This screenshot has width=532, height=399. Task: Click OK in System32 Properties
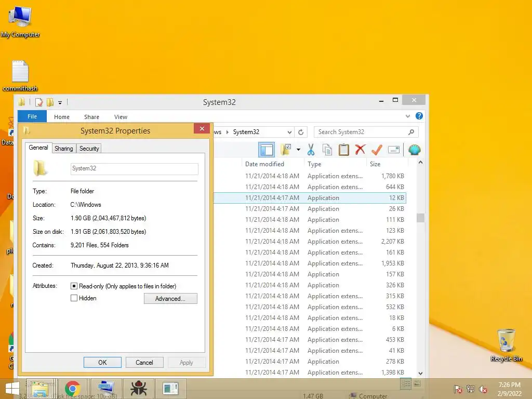coord(102,362)
